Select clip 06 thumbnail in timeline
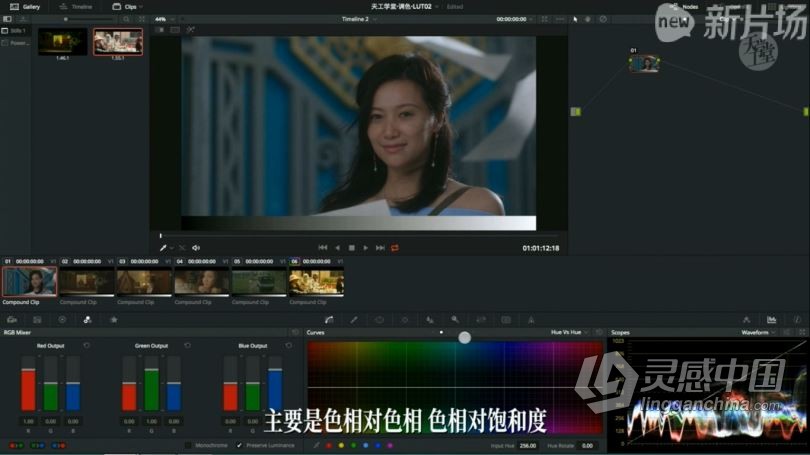The height and width of the screenshot is (455, 810). 316,282
